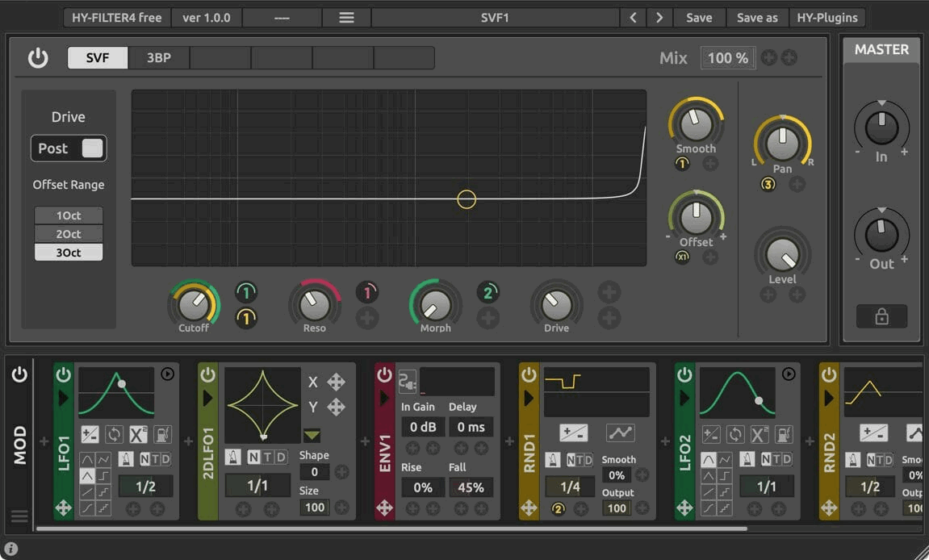
Task: Expand the 2DLFO1 shape dropdown triangle
Action: click(312, 436)
